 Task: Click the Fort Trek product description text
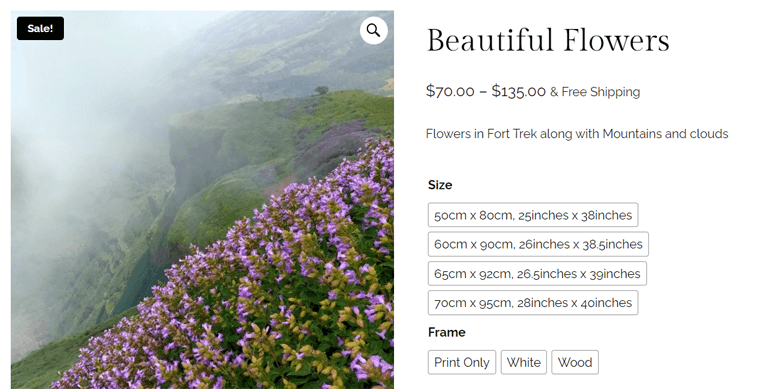click(577, 134)
